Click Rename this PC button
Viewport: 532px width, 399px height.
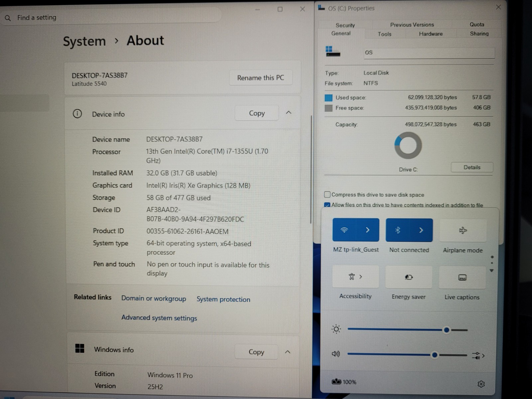(x=261, y=77)
